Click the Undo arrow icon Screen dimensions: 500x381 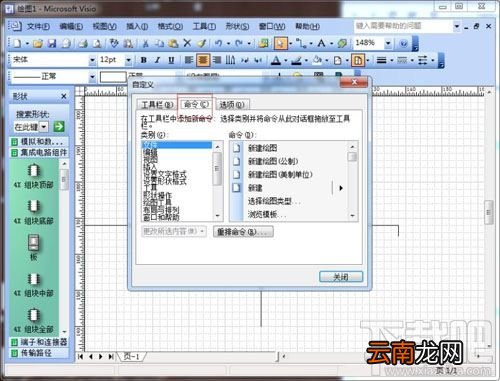(x=219, y=43)
